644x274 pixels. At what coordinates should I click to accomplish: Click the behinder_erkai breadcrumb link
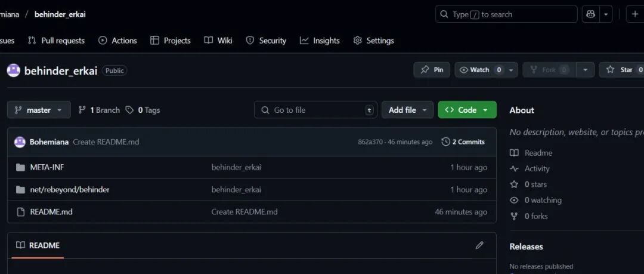coord(60,14)
